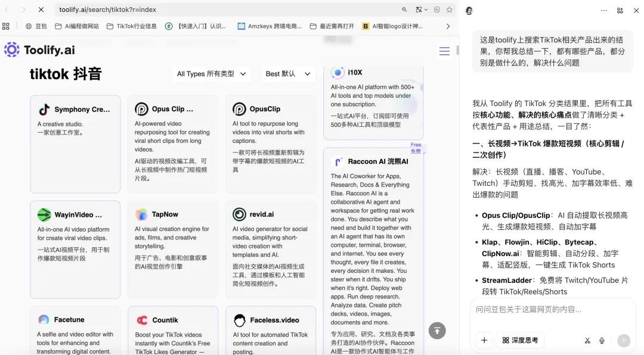Open the Facetune card title
The height and width of the screenshot is (355, 644).
click(x=69, y=320)
